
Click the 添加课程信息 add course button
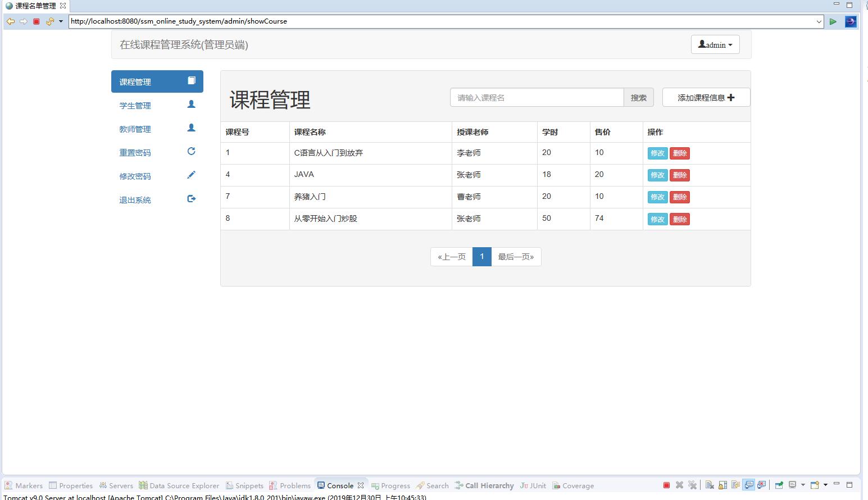pyautogui.click(x=706, y=97)
